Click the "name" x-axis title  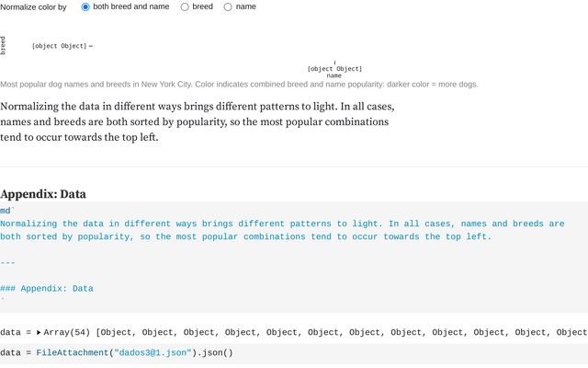(334, 75)
